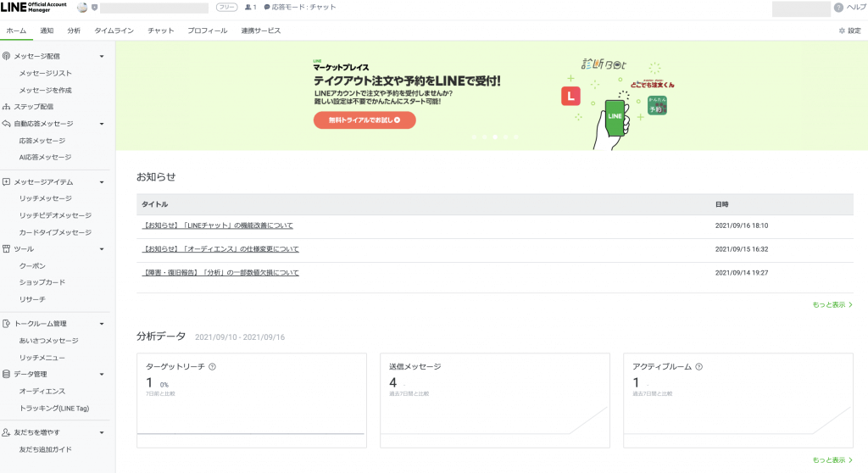Click the settings gear icon
The height and width of the screenshot is (473, 868).
coord(842,31)
